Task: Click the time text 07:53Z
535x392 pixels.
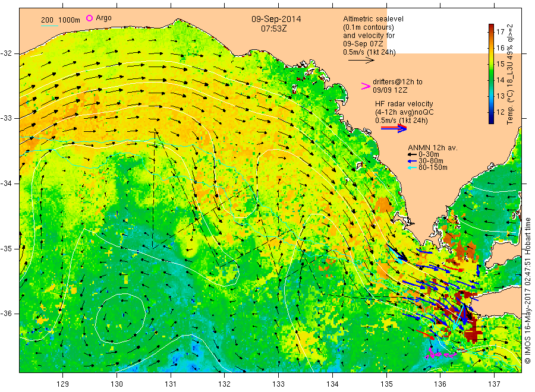Action: (273, 29)
